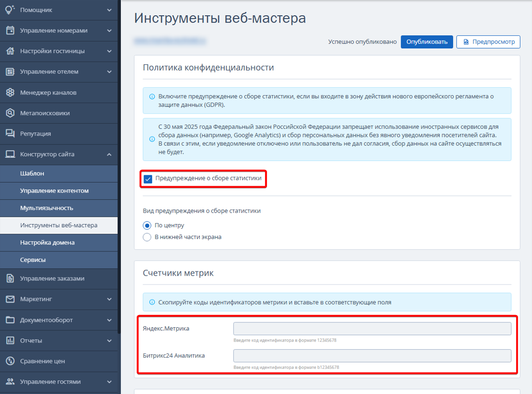
Task: Select В нижней части экрана radio option
Action: pyautogui.click(x=147, y=237)
